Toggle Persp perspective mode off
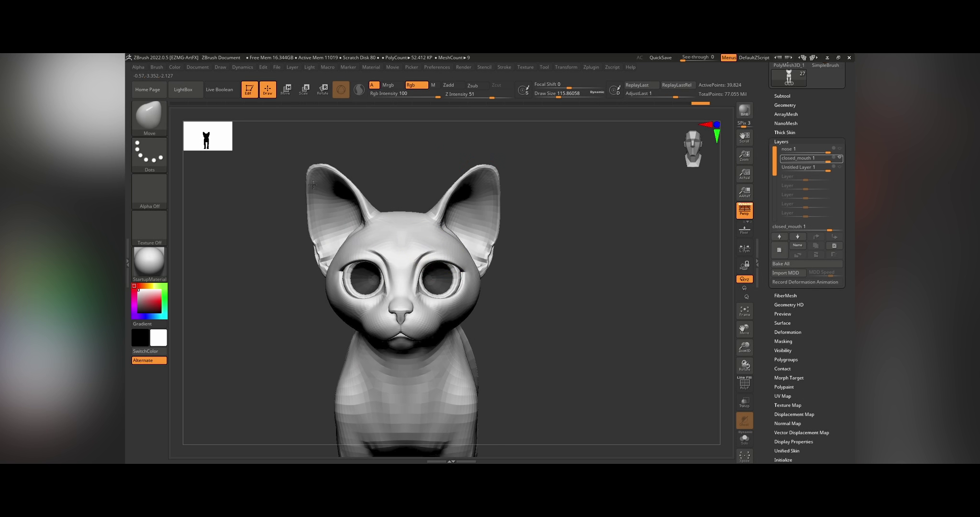This screenshot has height=517, width=980. 744,210
